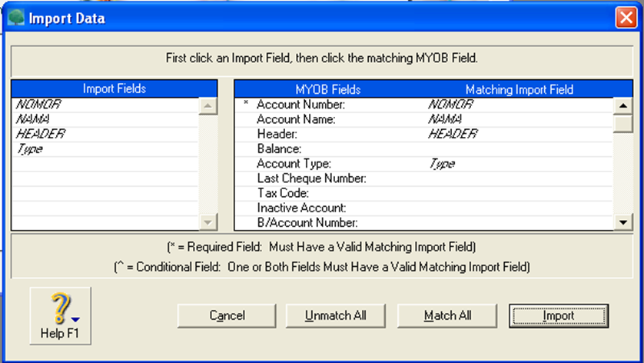
Task: Click matched Type beside Account Type
Action: point(442,164)
